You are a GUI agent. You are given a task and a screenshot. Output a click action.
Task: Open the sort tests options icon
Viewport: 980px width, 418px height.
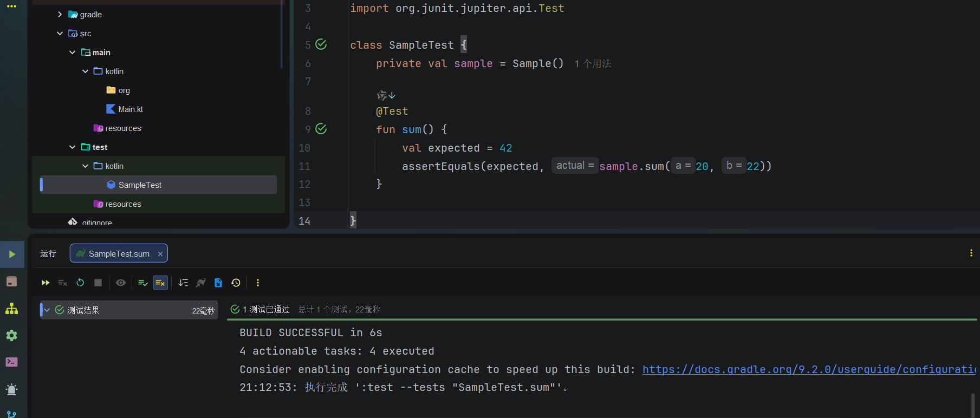point(183,283)
